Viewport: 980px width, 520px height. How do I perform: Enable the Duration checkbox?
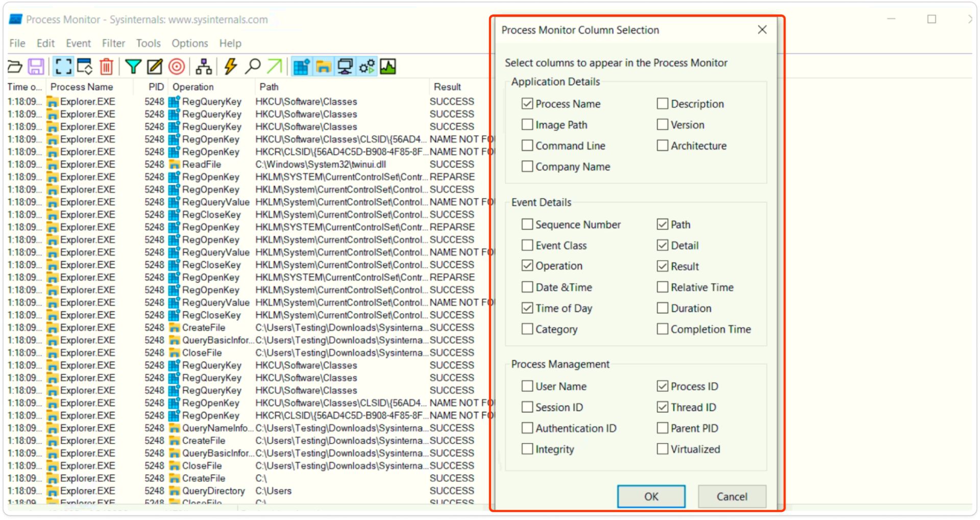[662, 308]
